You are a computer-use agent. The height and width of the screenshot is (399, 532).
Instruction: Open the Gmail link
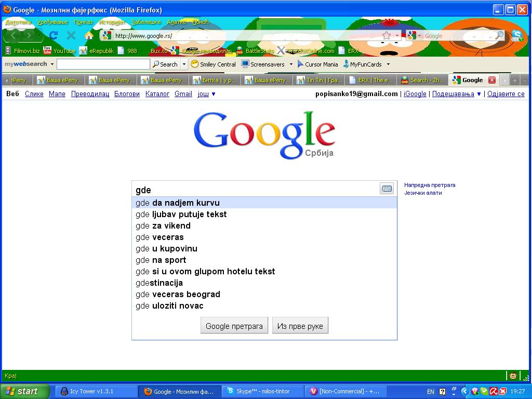click(x=183, y=94)
